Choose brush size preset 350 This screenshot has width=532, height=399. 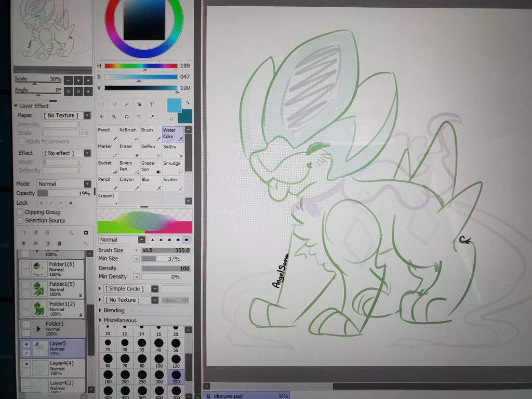click(176, 377)
